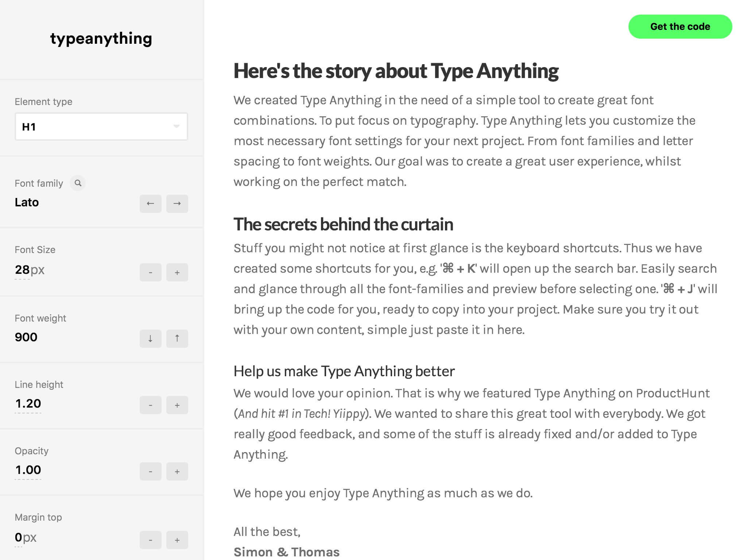The height and width of the screenshot is (560, 747).
Task: Increase opacity with the plus button
Action: (177, 471)
